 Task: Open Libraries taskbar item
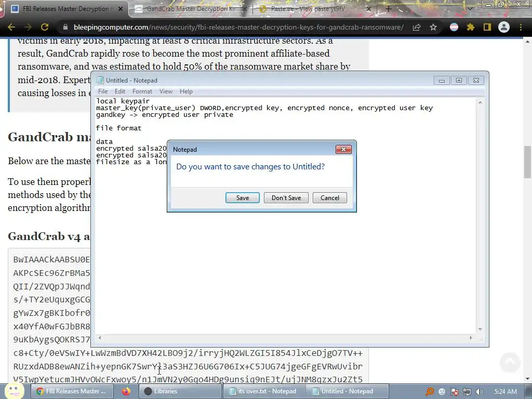point(180,391)
